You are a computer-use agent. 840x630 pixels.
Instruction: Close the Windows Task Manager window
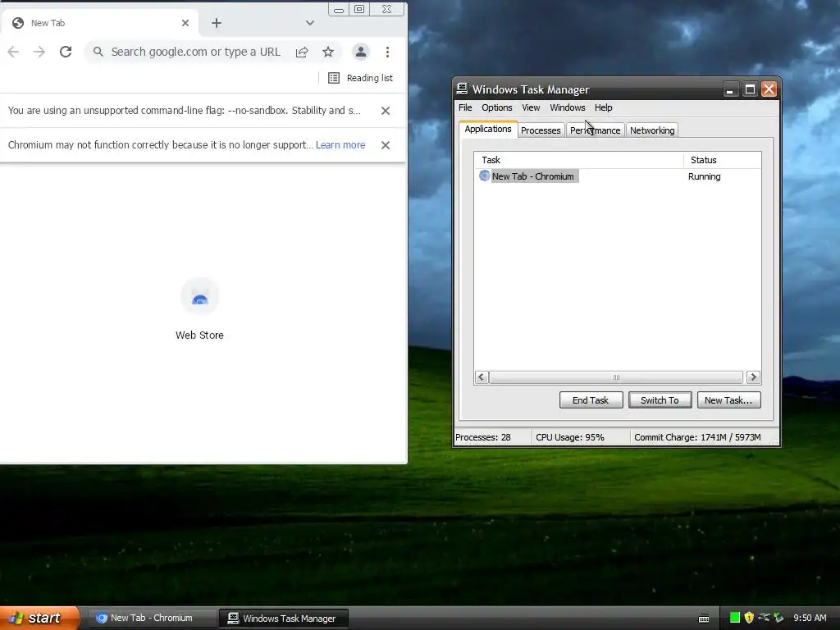pos(769,89)
